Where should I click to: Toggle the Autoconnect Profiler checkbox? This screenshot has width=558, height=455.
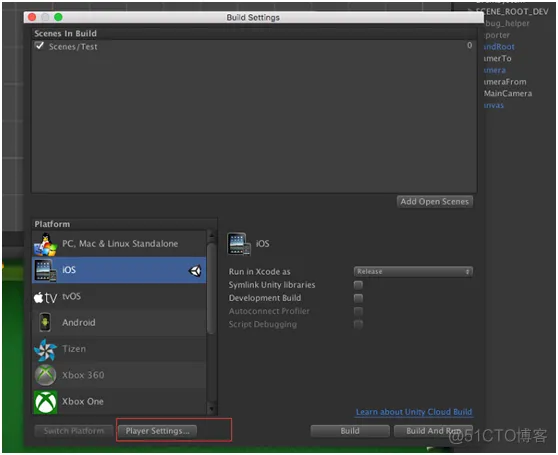point(358,311)
